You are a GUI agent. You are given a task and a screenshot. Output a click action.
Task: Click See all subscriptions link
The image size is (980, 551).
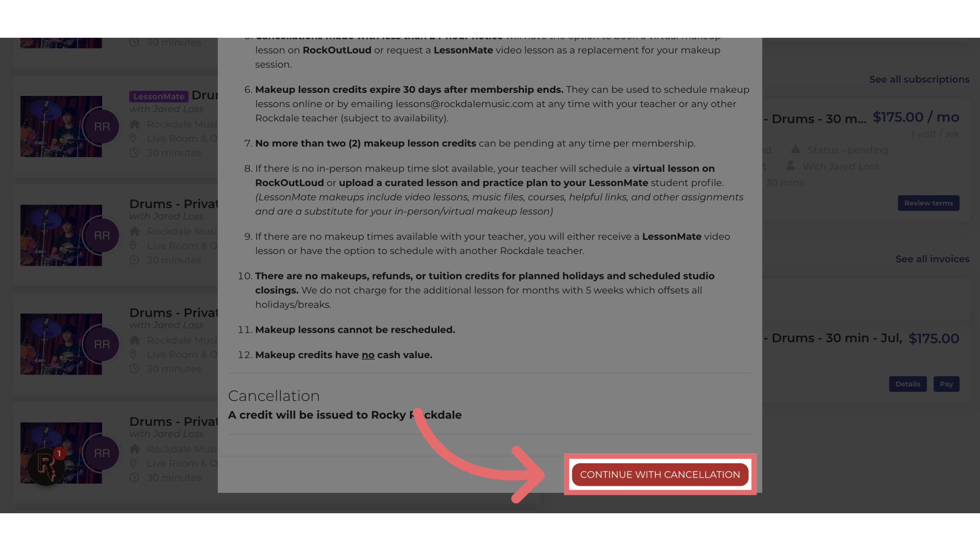pyautogui.click(x=919, y=79)
